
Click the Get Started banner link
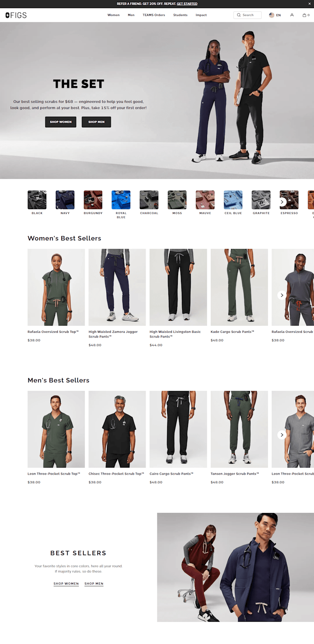coord(187,4)
